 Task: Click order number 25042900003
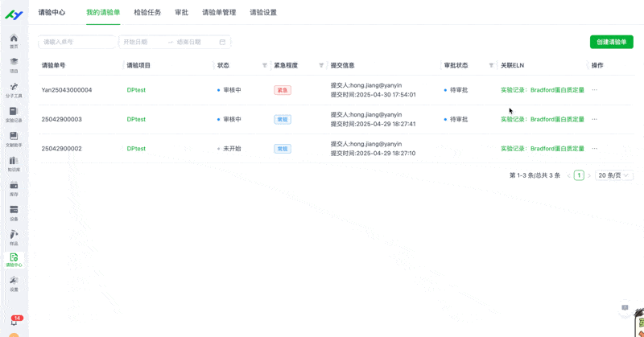62,119
